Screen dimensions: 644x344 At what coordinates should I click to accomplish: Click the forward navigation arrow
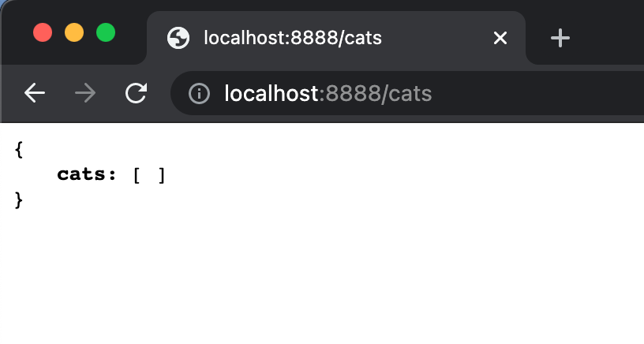pos(85,93)
